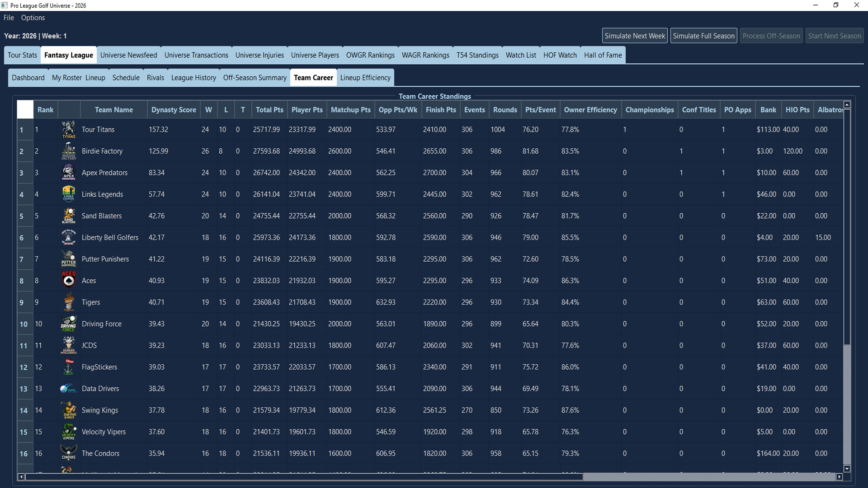Switch to the My Roster tab
This screenshot has height=488, width=868.
66,77
